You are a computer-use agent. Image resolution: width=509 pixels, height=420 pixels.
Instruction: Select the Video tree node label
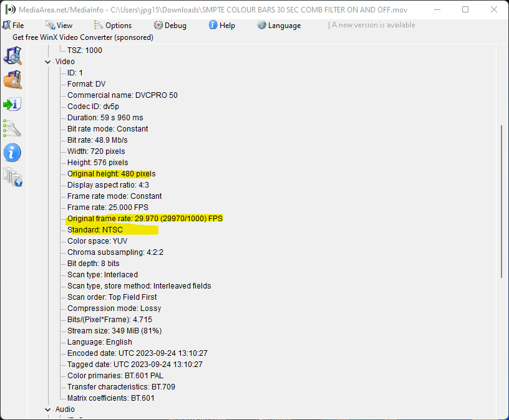(x=65, y=62)
